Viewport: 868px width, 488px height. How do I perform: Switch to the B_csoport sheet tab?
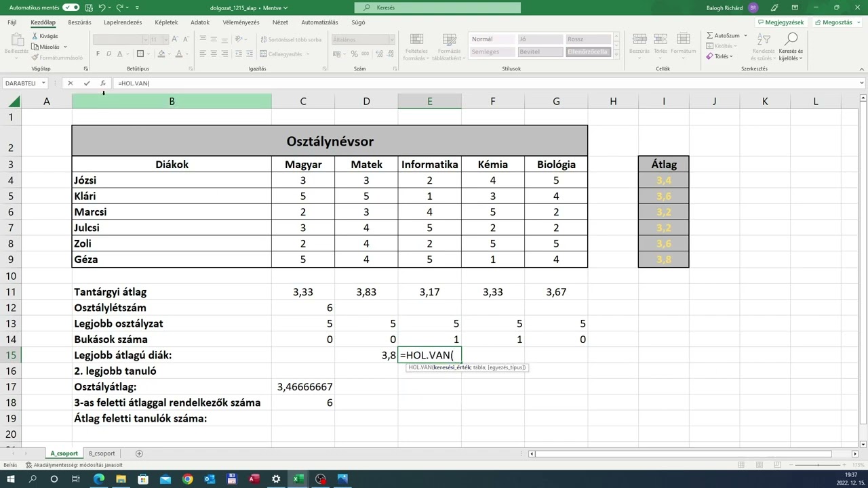click(102, 453)
